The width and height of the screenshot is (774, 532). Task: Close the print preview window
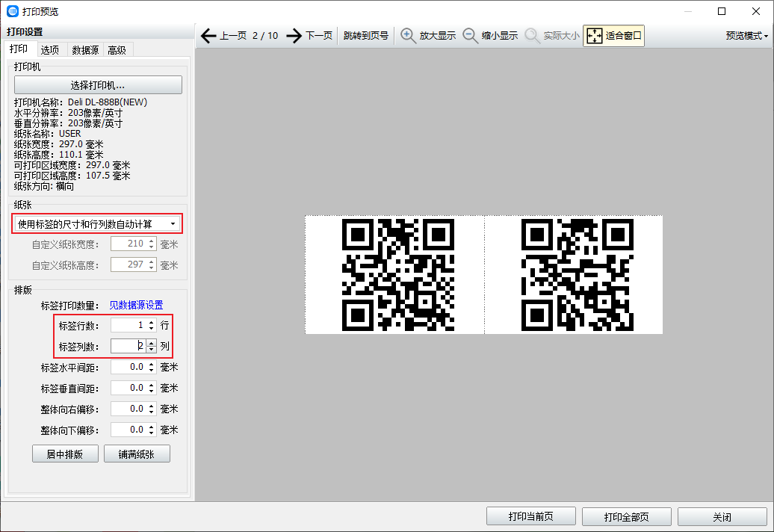tap(756, 11)
